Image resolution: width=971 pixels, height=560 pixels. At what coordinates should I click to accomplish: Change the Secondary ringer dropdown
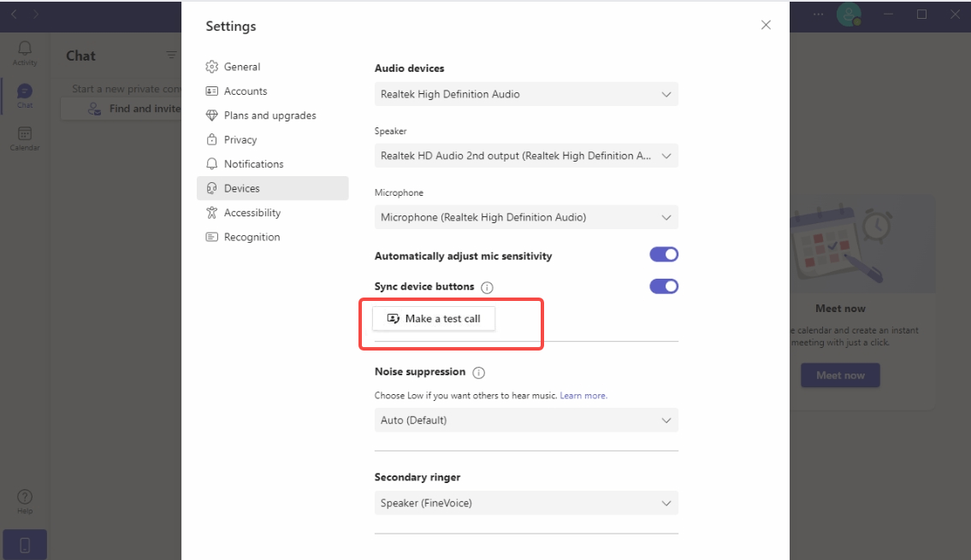pyautogui.click(x=525, y=503)
